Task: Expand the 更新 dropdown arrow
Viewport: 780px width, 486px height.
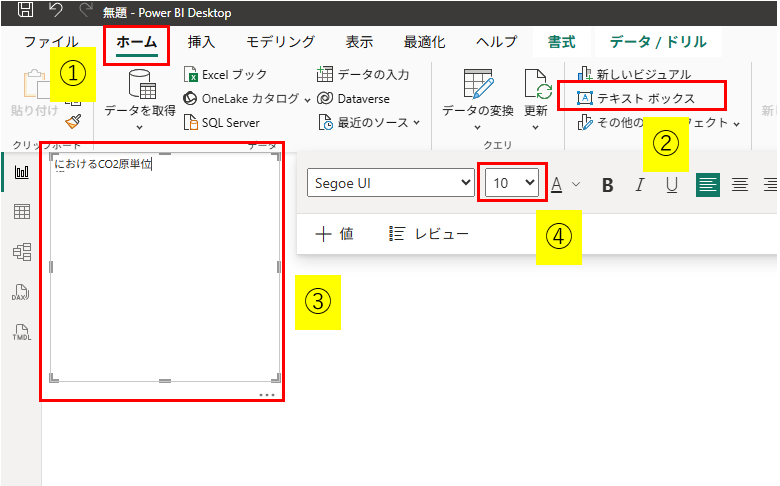Action: (536, 127)
